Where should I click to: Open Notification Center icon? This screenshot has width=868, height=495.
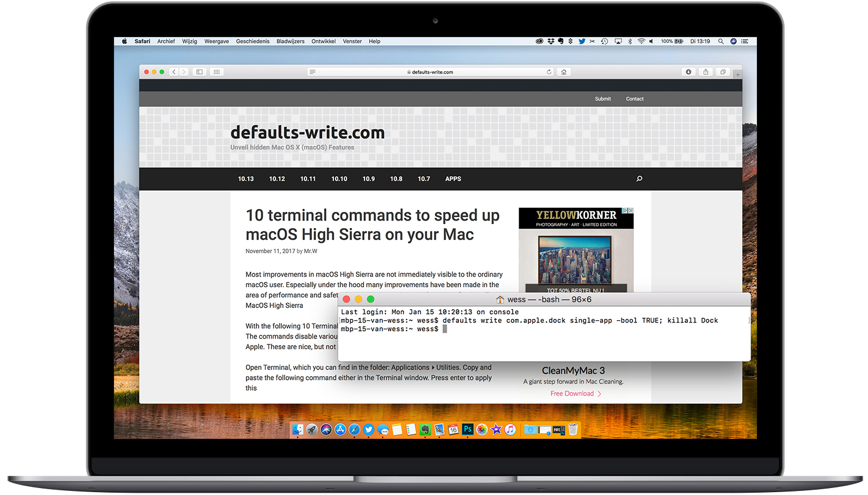[745, 41]
